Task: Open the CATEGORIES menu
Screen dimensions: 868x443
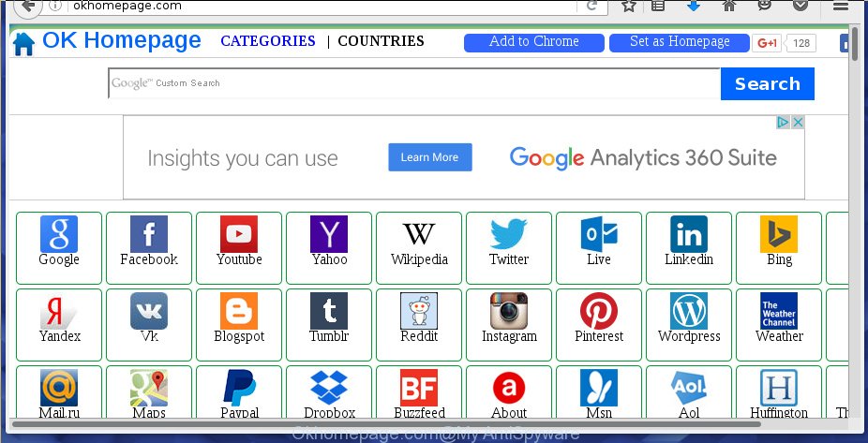Action: click(268, 41)
